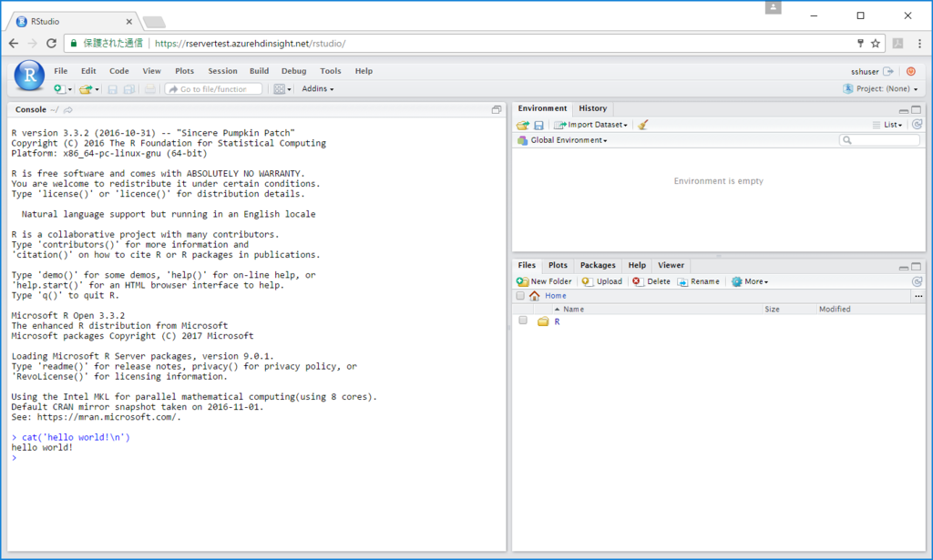Click the New File icon in RStudio toolbar
Image resolution: width=933 pixels, height=560 pixels.
tap(59, 88)
